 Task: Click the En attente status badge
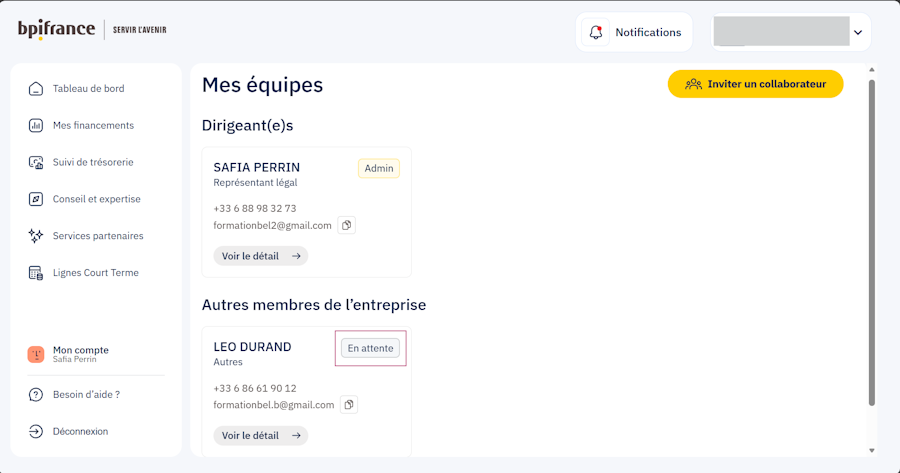coord(371,348)
